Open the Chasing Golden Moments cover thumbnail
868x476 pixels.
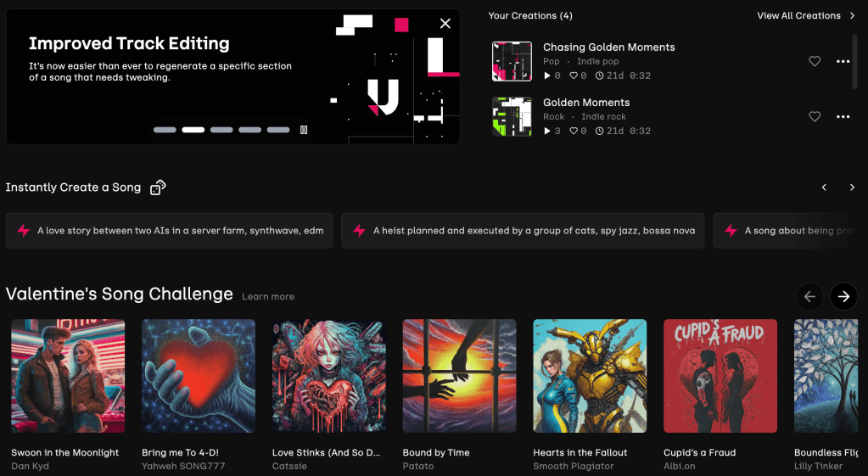point(512,61)
